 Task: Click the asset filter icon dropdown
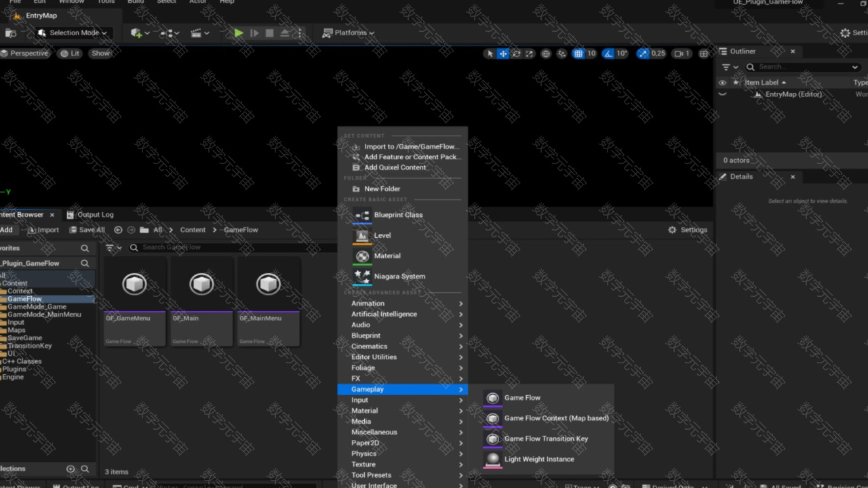coord(113,248)
